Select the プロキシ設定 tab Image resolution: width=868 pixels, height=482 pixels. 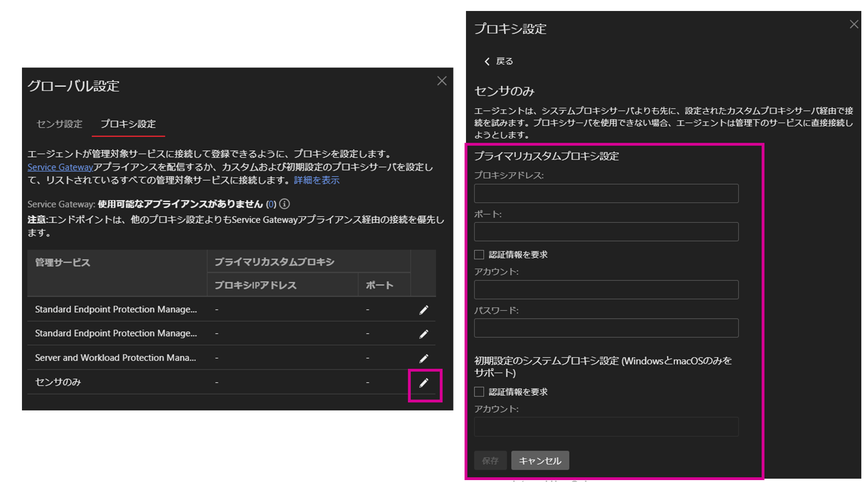pos(128,124)
